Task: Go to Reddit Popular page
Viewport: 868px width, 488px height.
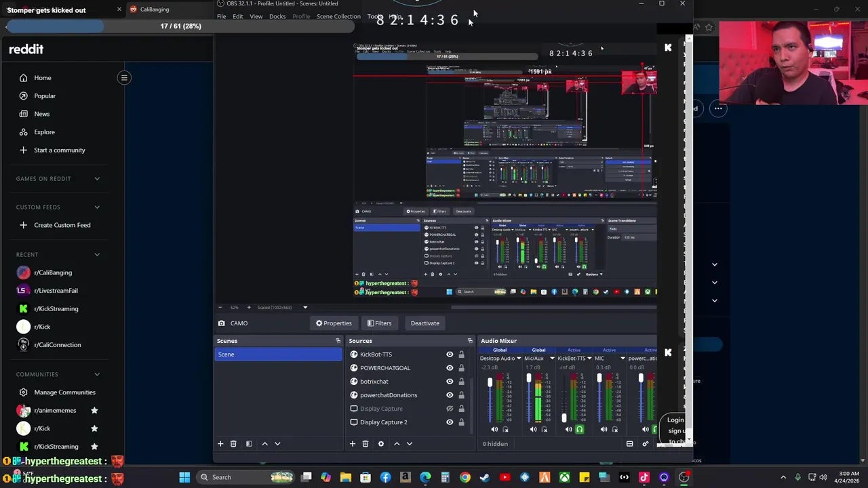Action: pos(45,96)
